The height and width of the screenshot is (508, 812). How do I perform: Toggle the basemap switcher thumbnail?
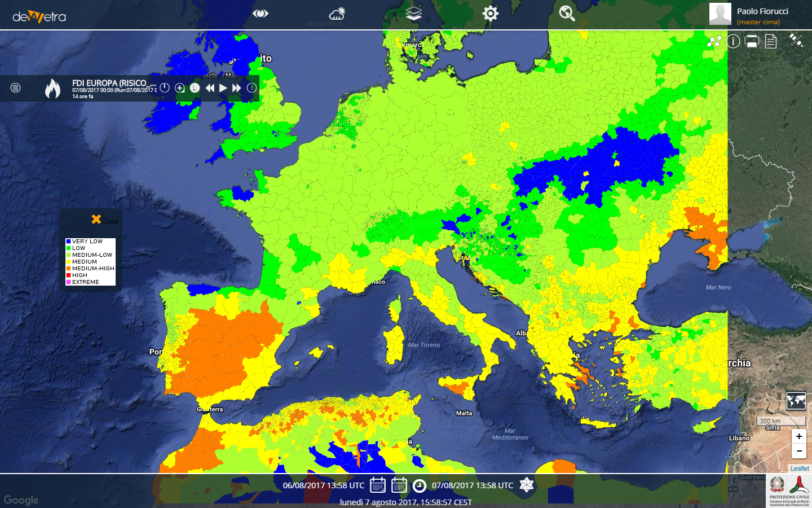(x=796, y=401)
